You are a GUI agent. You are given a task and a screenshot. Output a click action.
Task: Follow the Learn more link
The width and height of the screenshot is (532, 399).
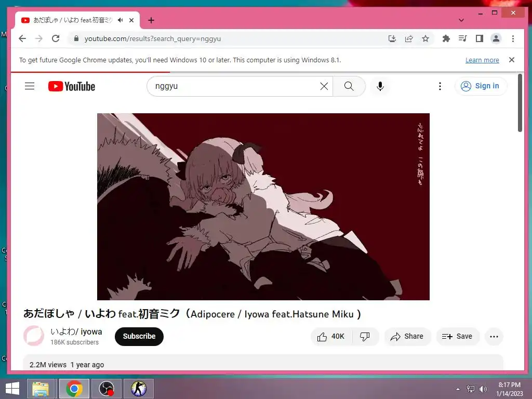(x=482, y=60)
